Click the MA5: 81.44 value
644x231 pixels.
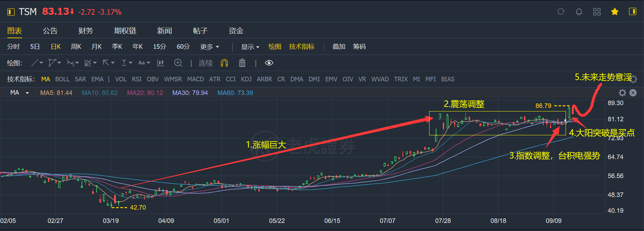click(x=56, y=93)
